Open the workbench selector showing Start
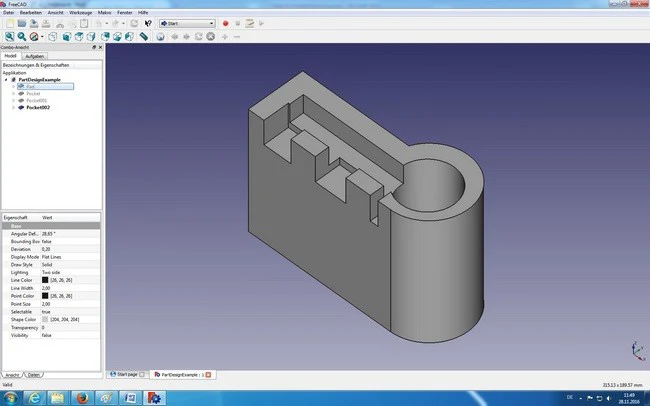 [187, 24]
